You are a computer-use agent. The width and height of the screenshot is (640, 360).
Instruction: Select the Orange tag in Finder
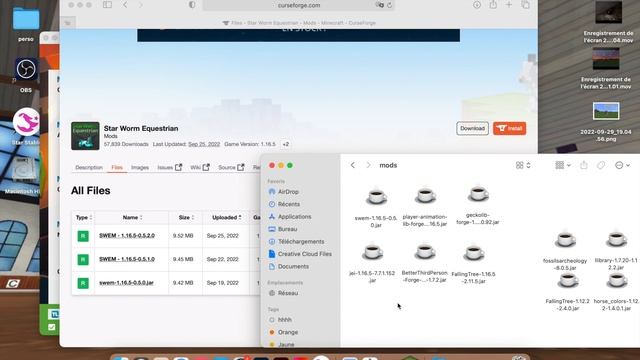click(x=284, y=332)
